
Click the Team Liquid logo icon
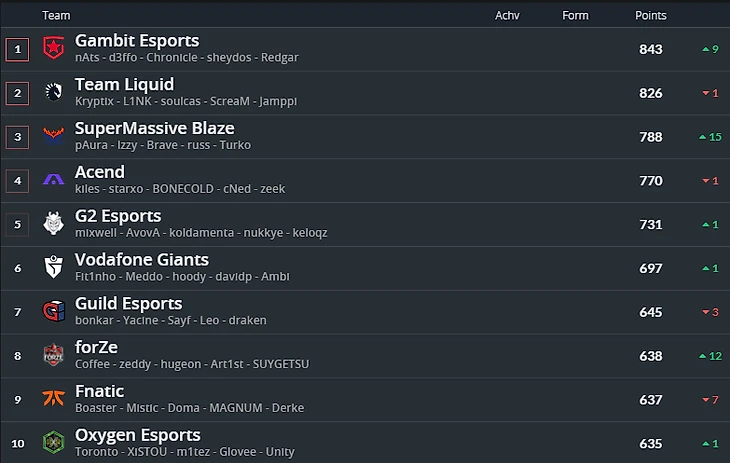coord(53,93)
